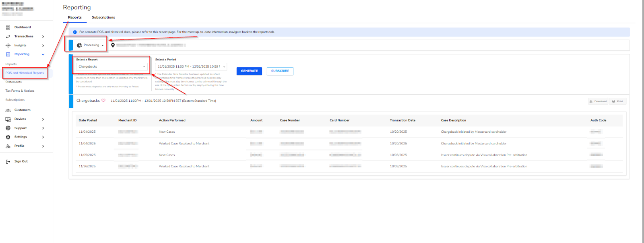Click the GENERATE button
The height and width of the screenshot is (243, 644).
[249, 71]
